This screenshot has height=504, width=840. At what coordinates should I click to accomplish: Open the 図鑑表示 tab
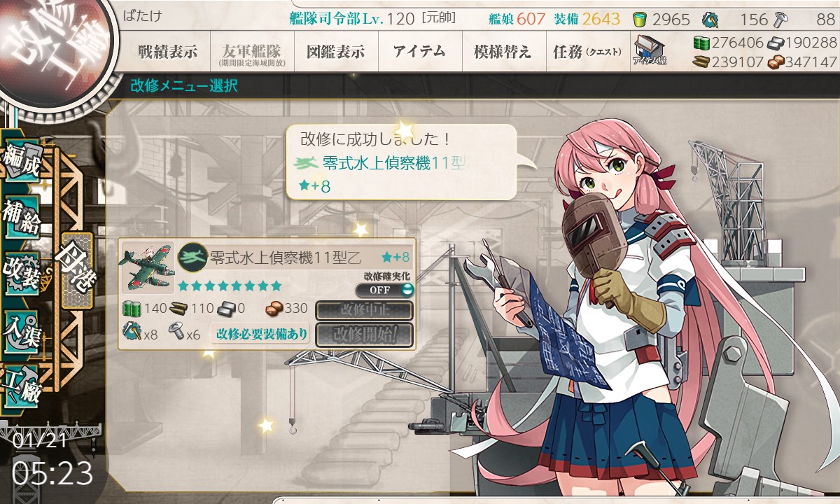(335, 51)
